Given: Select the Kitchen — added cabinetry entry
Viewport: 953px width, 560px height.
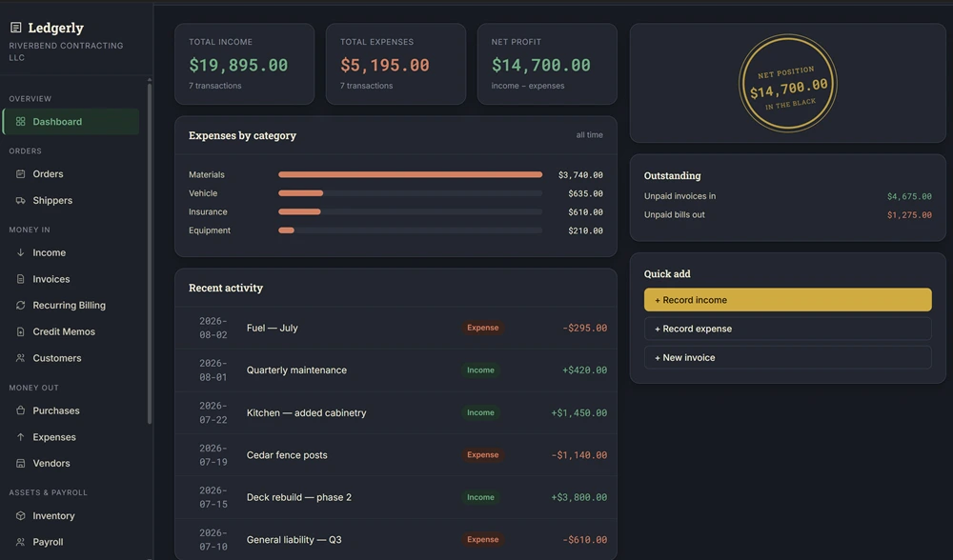Looking at the screenshot, I should (x=395, y=413).
